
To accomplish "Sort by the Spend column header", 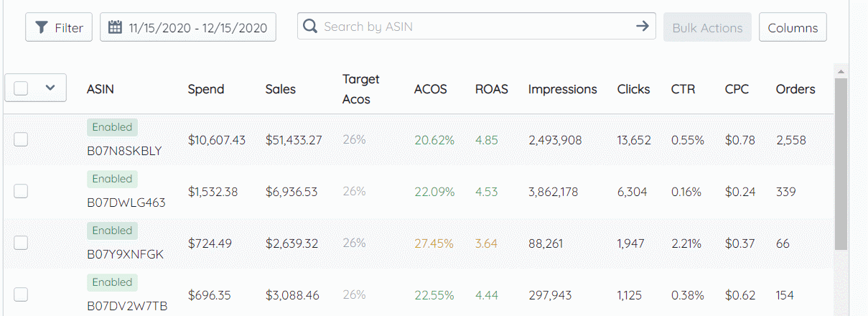I will [x=206, y=89].
